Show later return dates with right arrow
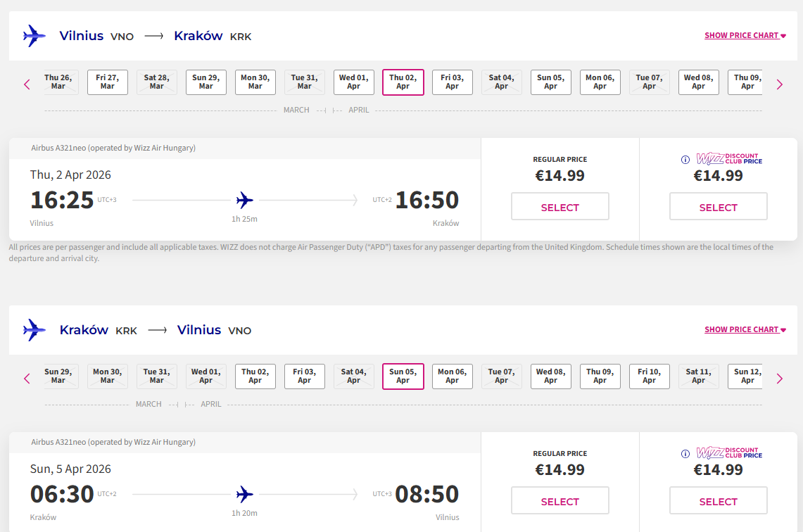The height and width of the screenshot is (532, 803). coord(779,379)
